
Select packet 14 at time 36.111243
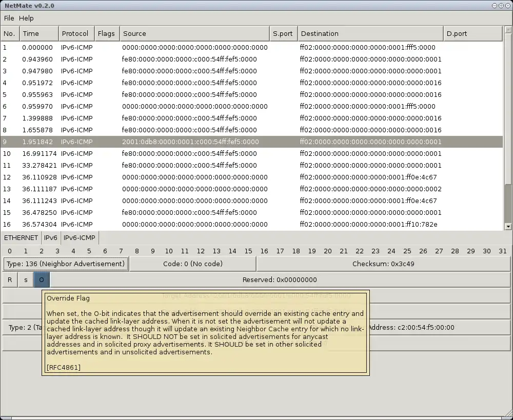point(251,201)
